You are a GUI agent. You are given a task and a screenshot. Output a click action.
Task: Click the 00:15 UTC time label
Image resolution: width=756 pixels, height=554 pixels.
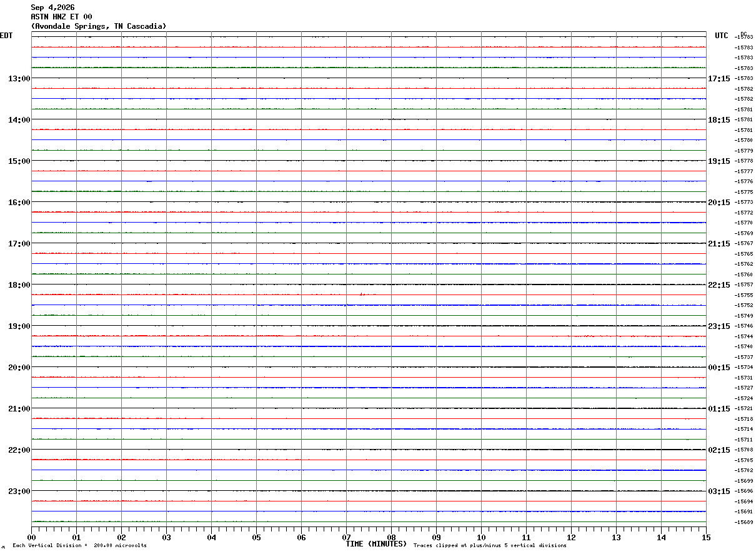(719, 368)
